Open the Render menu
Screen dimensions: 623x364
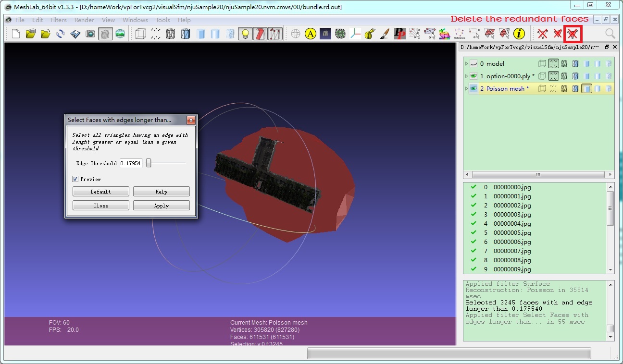coord(84,20)
